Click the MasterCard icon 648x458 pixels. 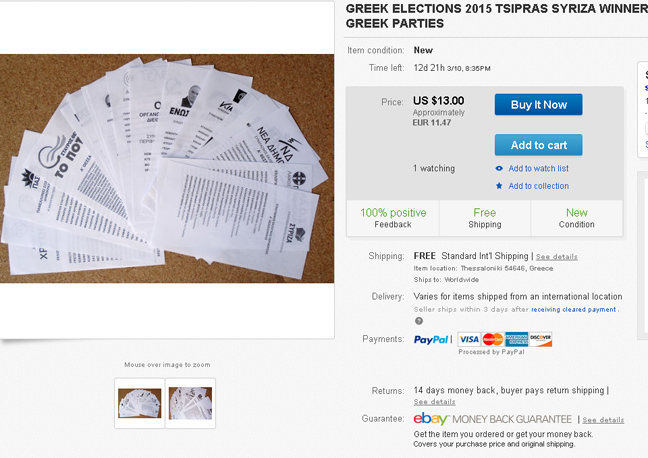pyautogui.click(x=493, y=339)
